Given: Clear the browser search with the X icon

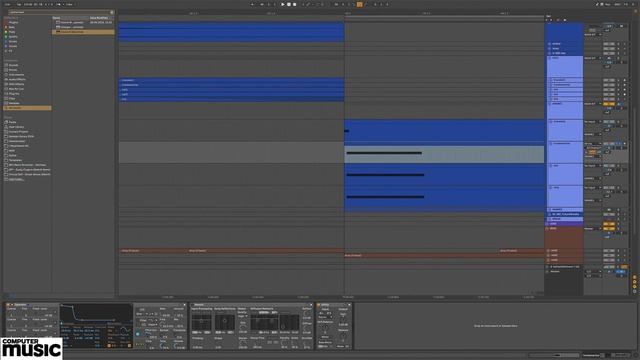Looking at the screenshot, I should 112,12.
